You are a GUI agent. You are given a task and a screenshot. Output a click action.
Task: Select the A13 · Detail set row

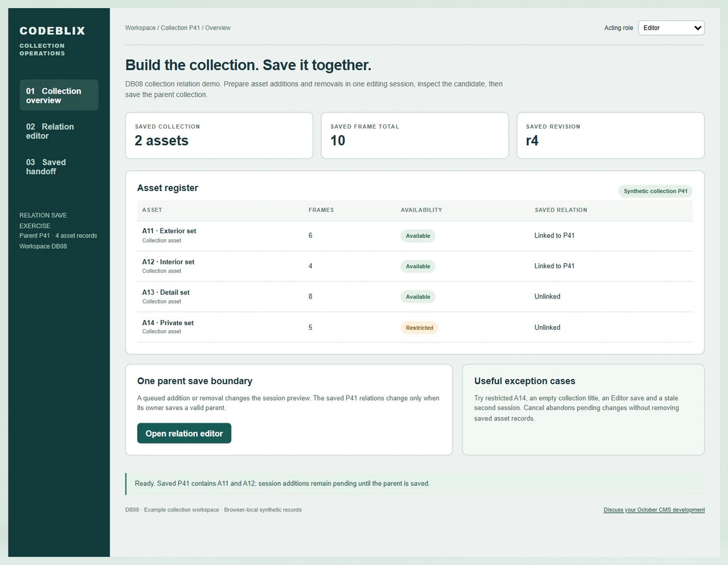(415, 297)
